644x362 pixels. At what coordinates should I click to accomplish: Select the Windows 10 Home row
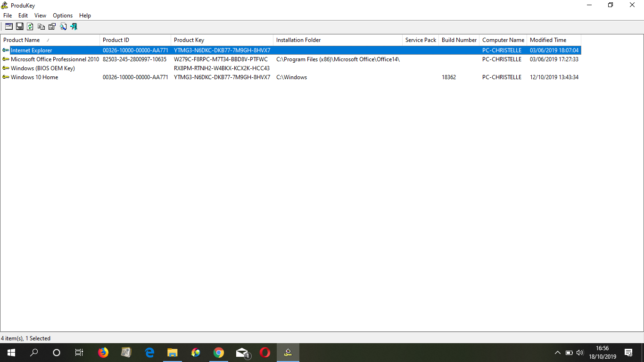click(x=34, y=77)
